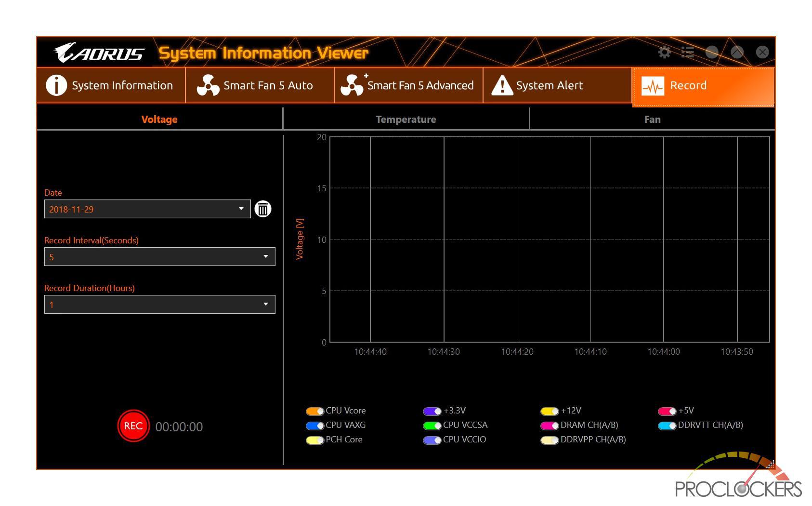The height and width of the screenshot is (506, 812).
Task: Minimize the window with the round button
Action: [712, 52]
